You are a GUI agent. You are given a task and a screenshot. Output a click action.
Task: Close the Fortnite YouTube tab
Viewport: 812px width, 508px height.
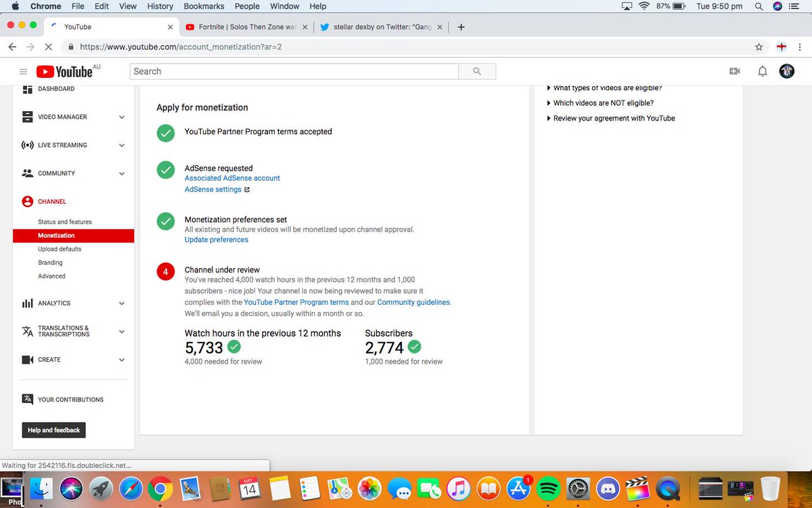click(x=304, y=27)
